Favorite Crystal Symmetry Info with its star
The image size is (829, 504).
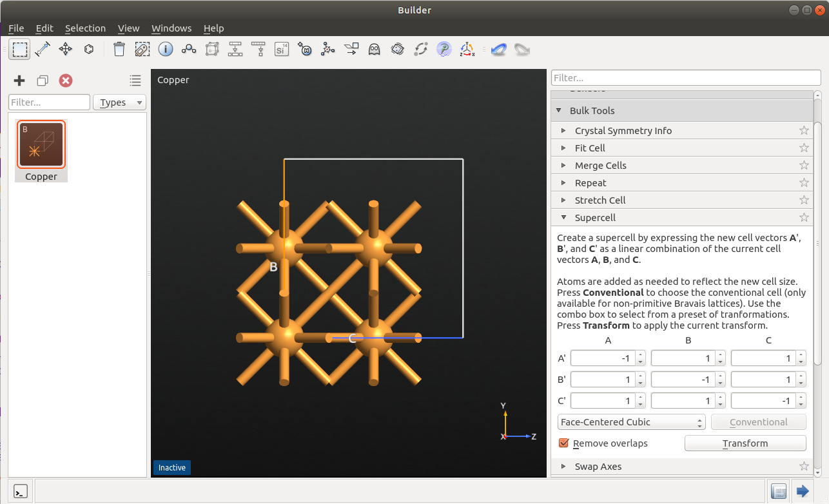tap(804, 130)
